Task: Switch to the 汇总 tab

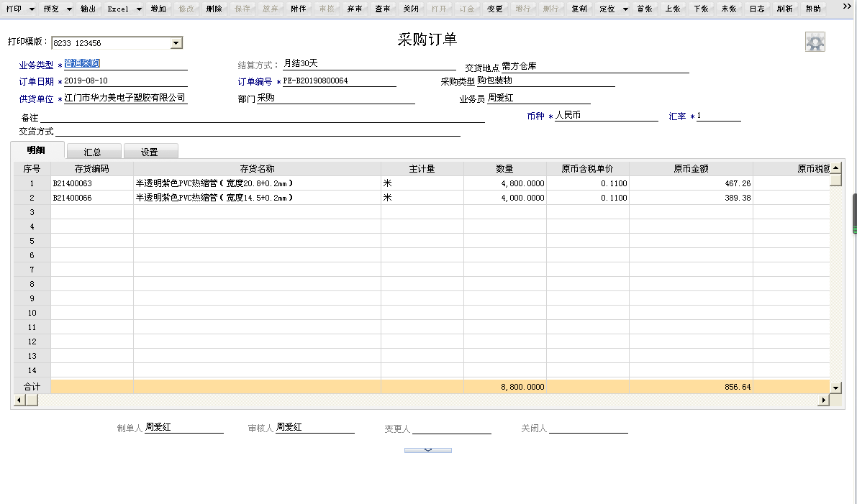Action: (x=93, y=152)
